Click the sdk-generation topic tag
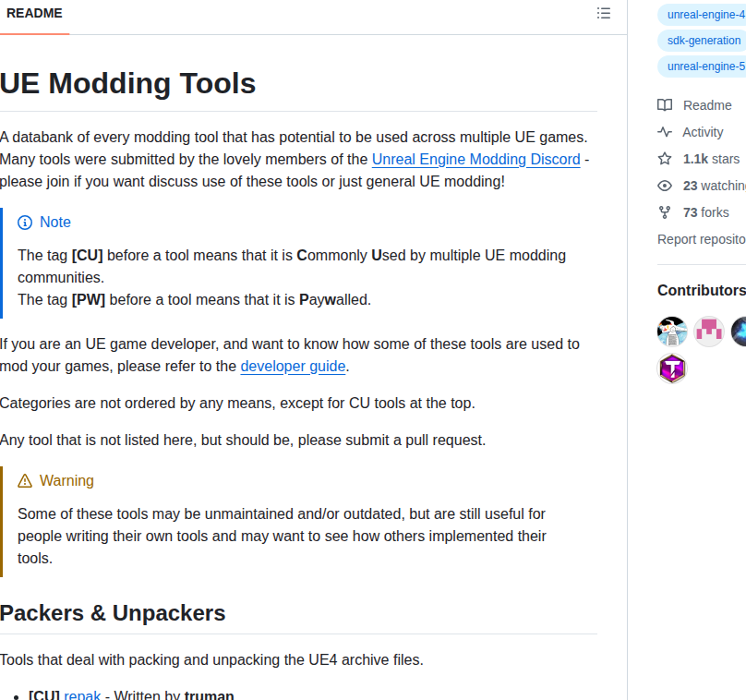 point(704,41)
